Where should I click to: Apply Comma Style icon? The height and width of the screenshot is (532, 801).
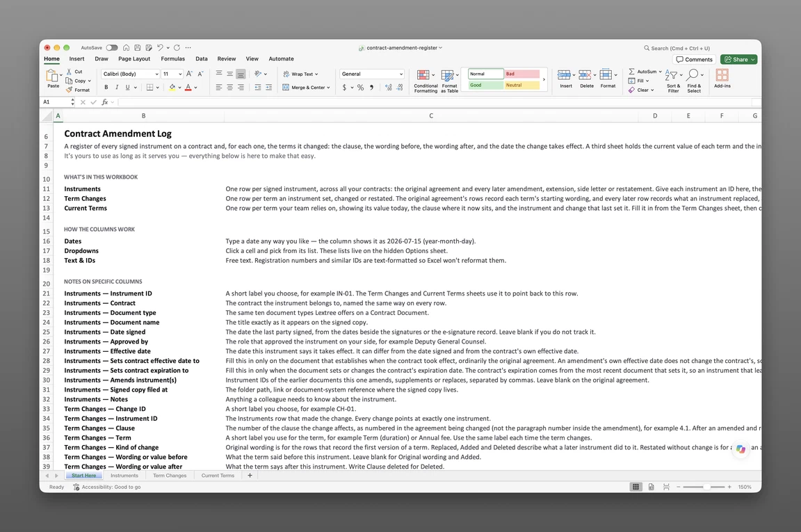(371, 88)
